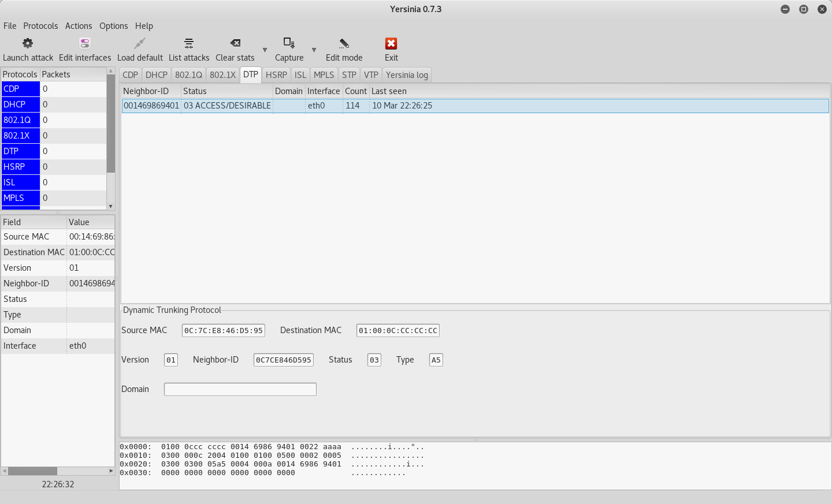Click the red Exit icon

391,43
